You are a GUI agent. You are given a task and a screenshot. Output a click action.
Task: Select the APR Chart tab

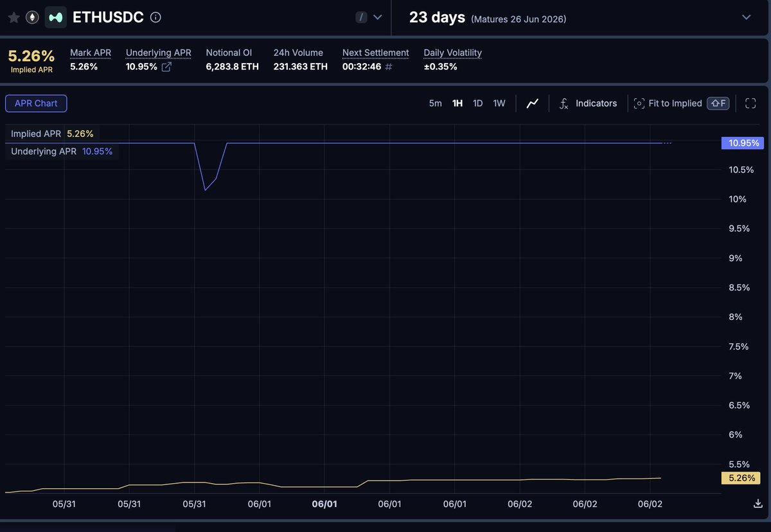pos(36,103)
